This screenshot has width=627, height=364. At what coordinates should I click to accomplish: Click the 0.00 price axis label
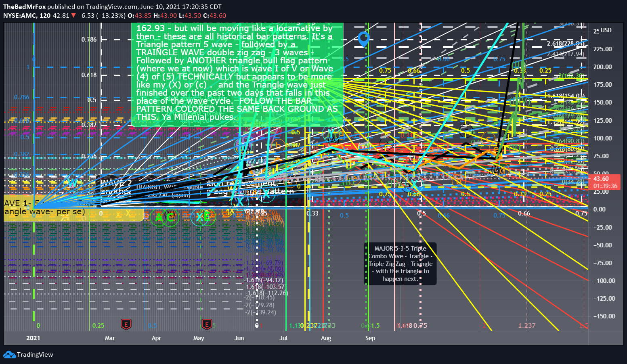[x=599, y=209]
